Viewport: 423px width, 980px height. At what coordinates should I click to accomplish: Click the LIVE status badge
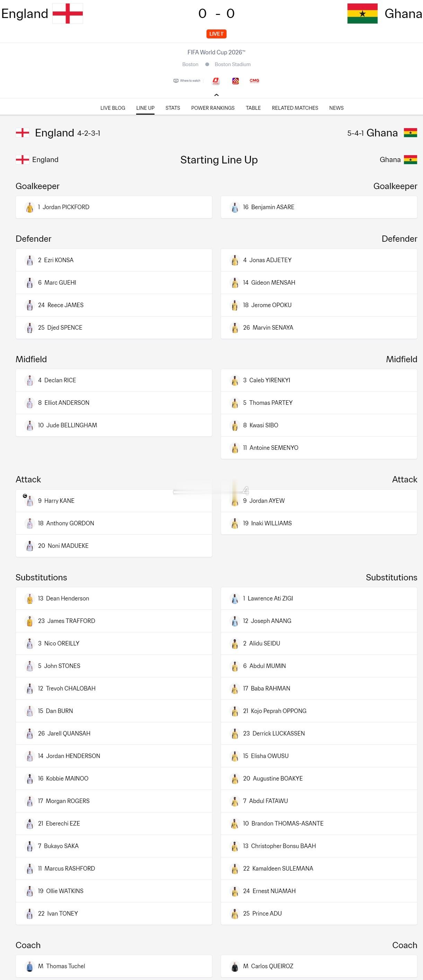click(216, 34)
